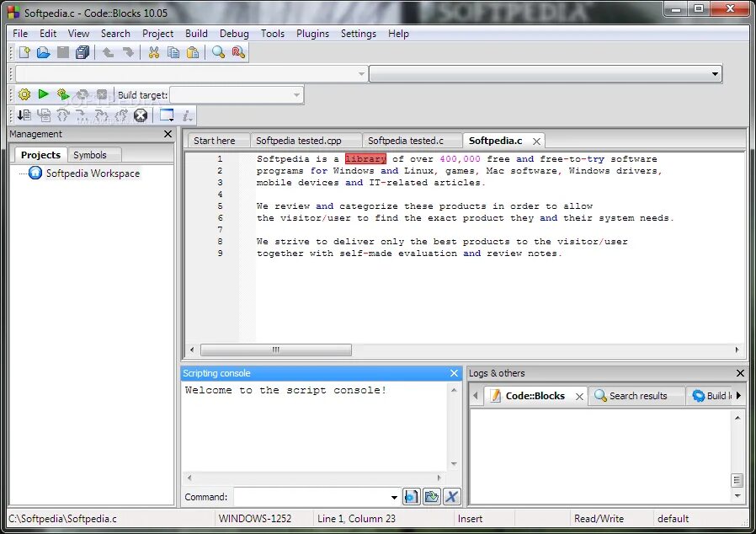756x534 pixels.
Task: Click Load script folder icon in console
Action: [x=432, y=496]
